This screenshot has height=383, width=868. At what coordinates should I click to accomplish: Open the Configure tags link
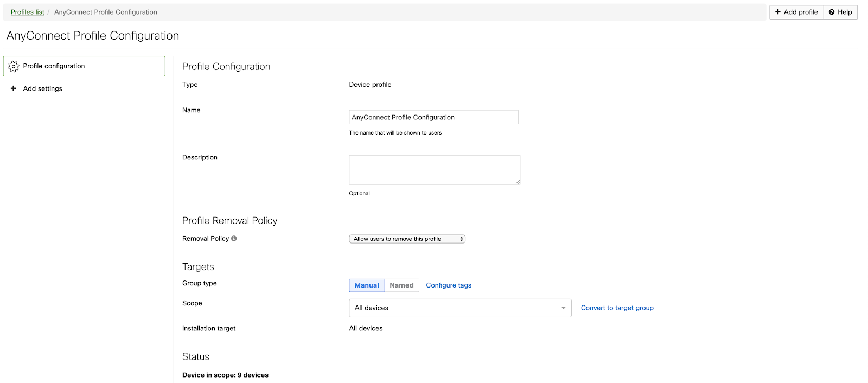(x=449, y=285)
